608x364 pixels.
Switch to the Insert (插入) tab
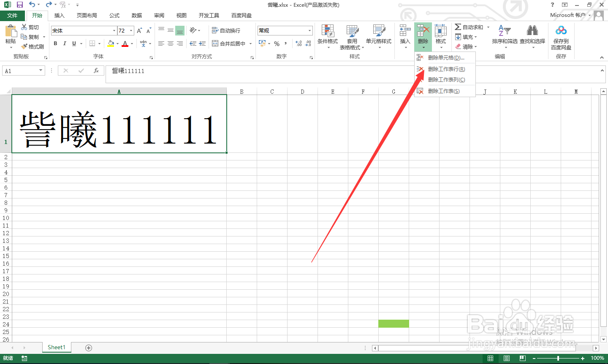(60, 16)
